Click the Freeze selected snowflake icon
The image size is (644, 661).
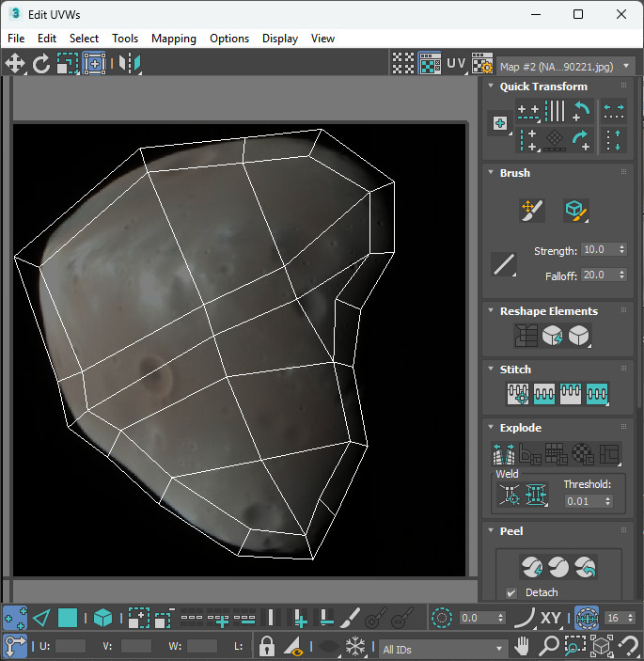(355, 646)
